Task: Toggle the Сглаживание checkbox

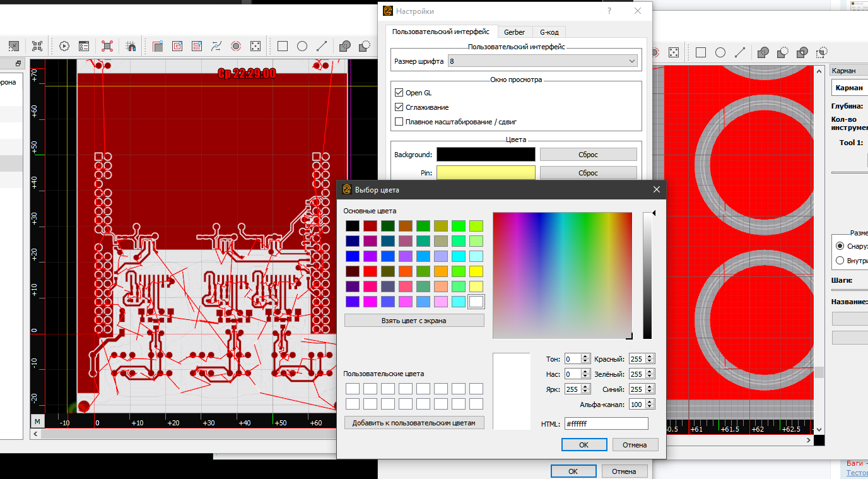Action: tap(399, 107)
